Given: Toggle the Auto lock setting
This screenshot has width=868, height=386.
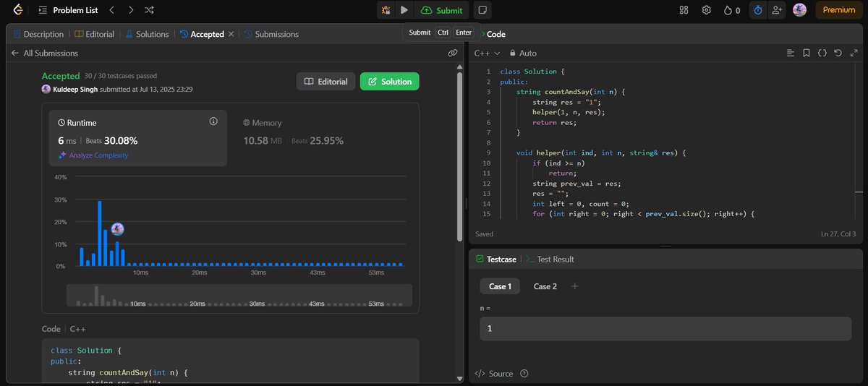Looking at the screenshot, I should (523, 53).
